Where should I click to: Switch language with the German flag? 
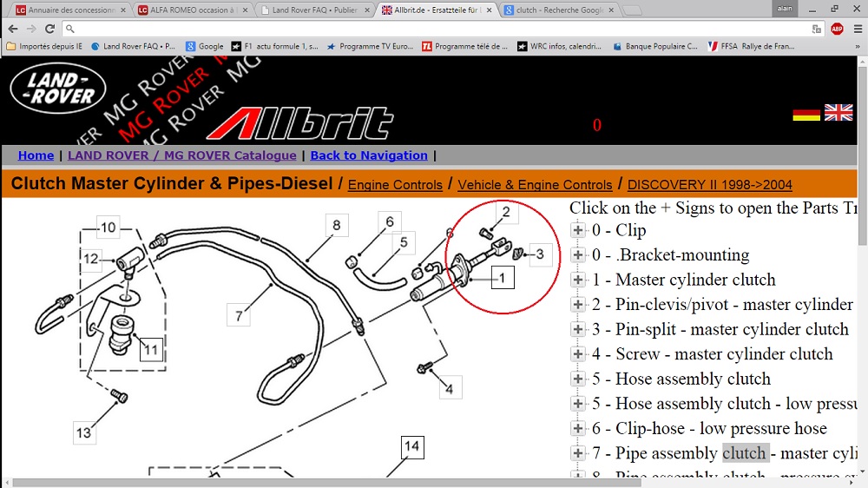(x=806, y=114)
